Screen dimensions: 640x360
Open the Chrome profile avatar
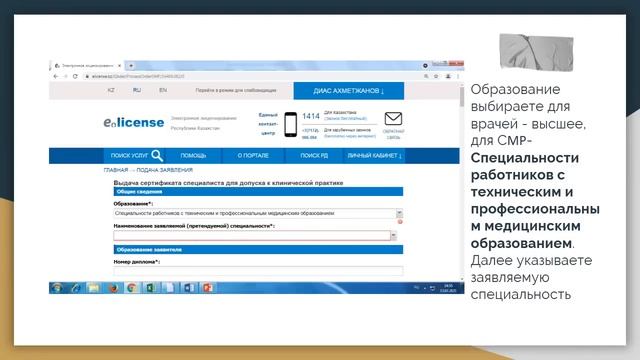pos(448,76)
